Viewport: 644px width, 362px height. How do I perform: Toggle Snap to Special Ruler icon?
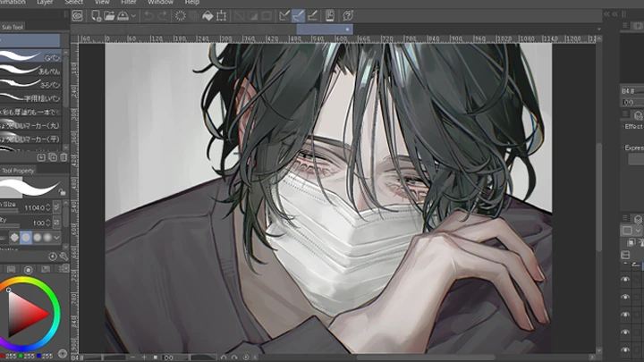pos(298,16)
